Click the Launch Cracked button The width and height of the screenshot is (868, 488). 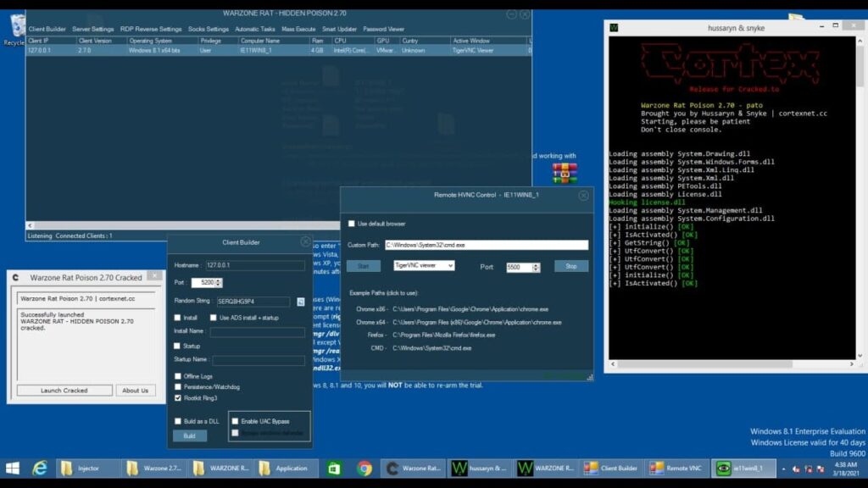[64, 391]
